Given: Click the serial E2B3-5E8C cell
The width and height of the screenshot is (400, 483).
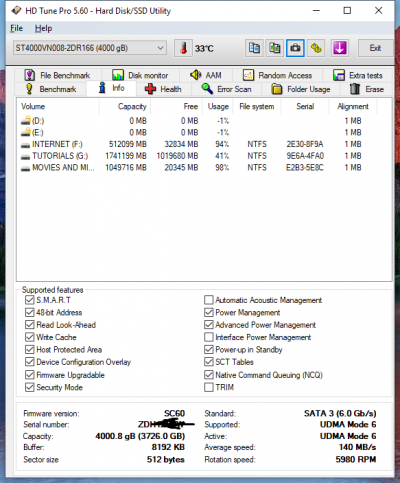Looking at the screenshot, I should 305,167.
